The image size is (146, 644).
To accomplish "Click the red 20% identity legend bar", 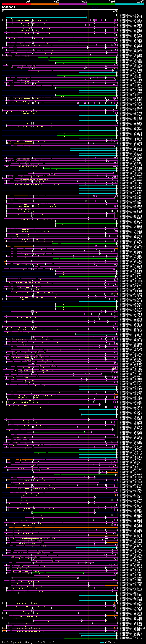I will 16,4.
